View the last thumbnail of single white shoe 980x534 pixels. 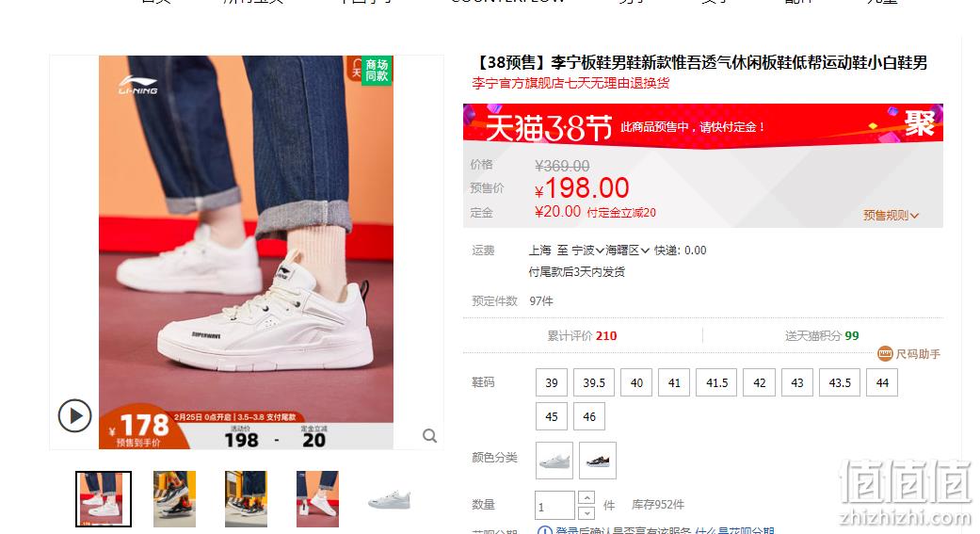click(x=389, y=499)
